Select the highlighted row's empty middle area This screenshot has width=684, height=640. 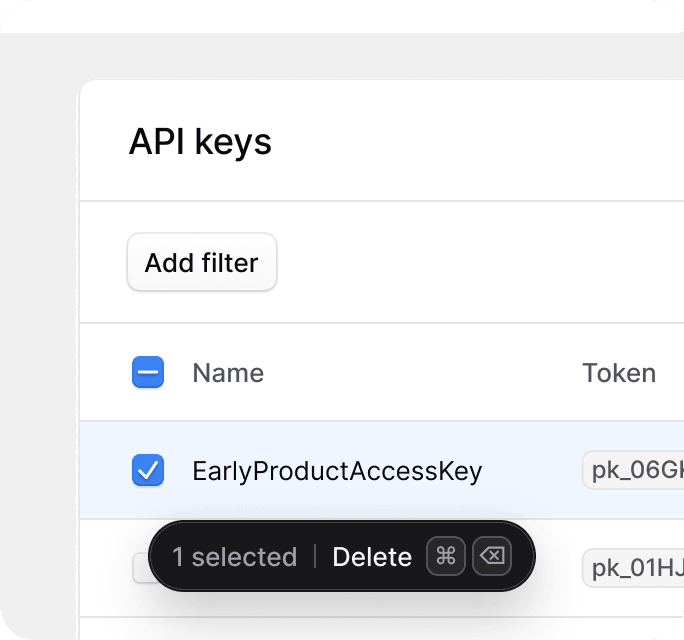pyautogui.click(x=532, y=470)
